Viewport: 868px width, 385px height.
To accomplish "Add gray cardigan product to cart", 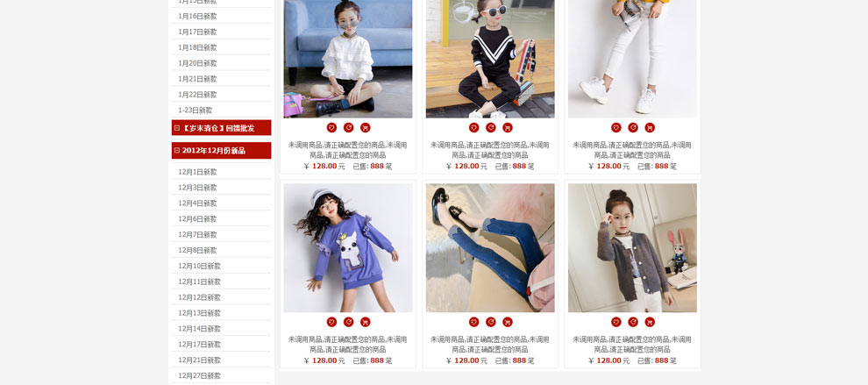I will pyautogui.click(x=650, y=322).
